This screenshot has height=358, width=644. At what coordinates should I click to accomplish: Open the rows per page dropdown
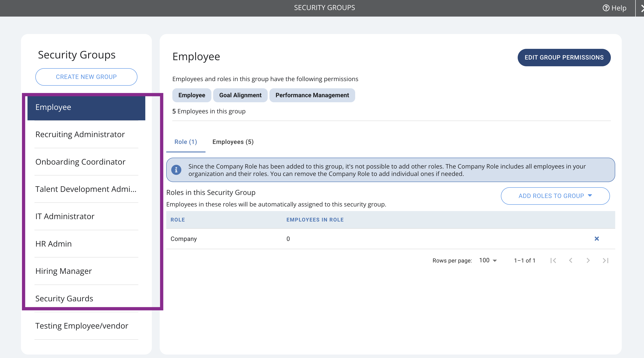(x=488, y=260)
